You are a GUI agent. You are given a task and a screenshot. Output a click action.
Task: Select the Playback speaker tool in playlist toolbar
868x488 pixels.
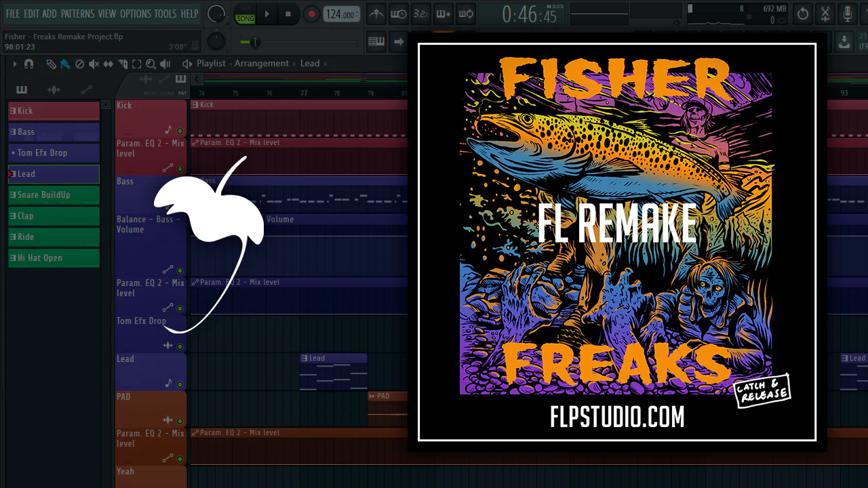(x=165, y=64)
